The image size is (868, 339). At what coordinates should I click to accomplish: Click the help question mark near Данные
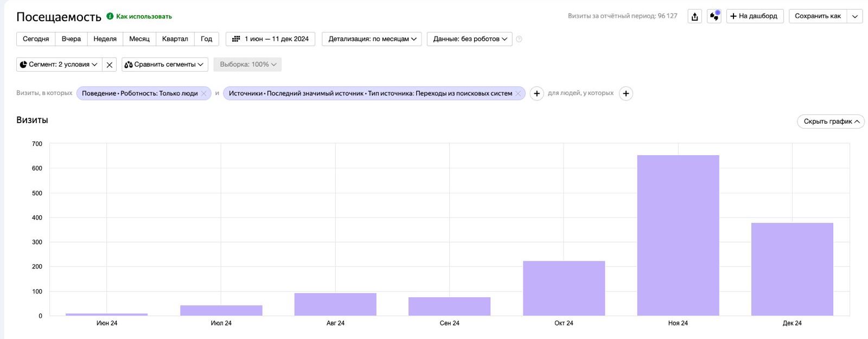point(519,39)
